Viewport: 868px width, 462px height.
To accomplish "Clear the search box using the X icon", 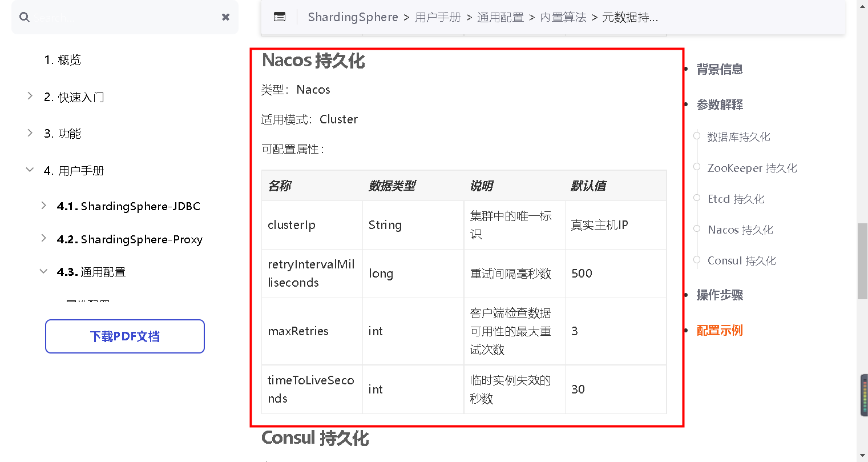I will tap(225, 17).
